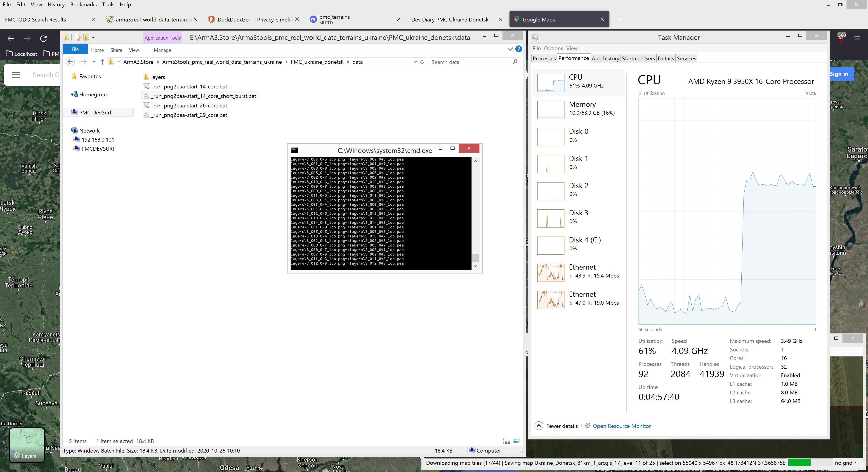Open Task Manager App history tab

[605, 58]
